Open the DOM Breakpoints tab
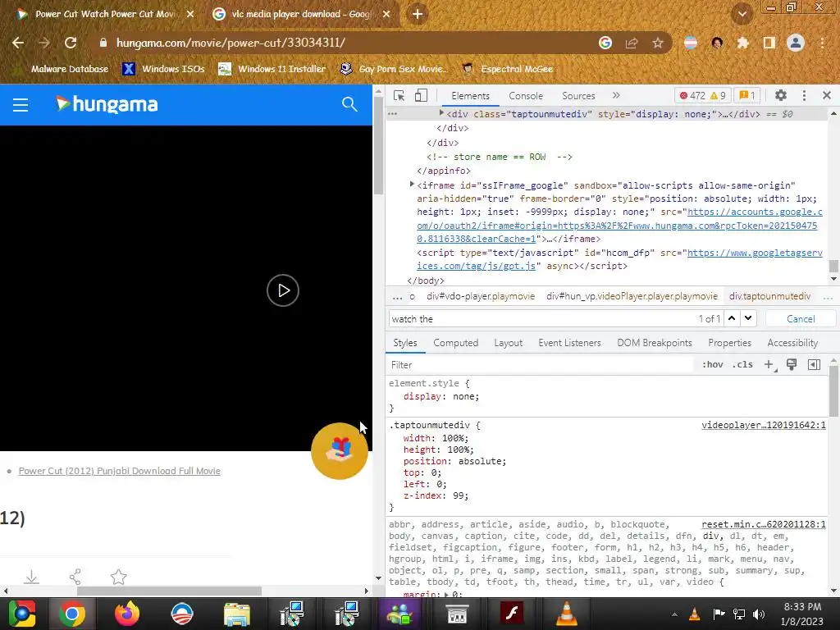 (x=654, y=343)
